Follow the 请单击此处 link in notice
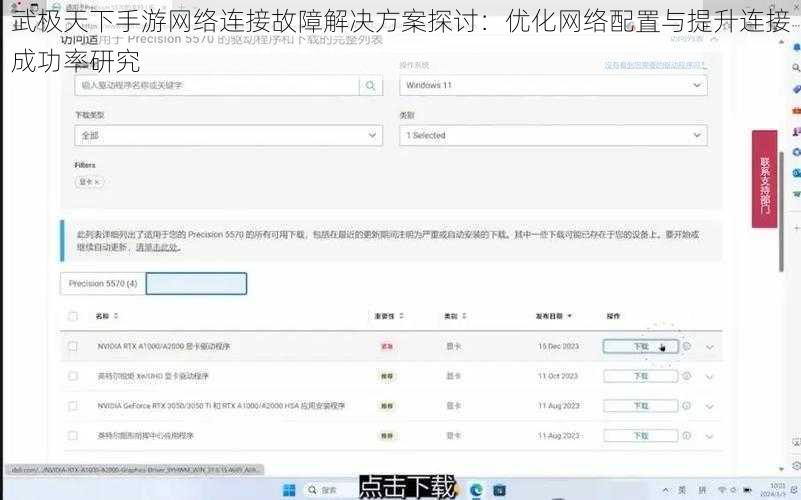801x500 pixels. [x=157, y=247]
